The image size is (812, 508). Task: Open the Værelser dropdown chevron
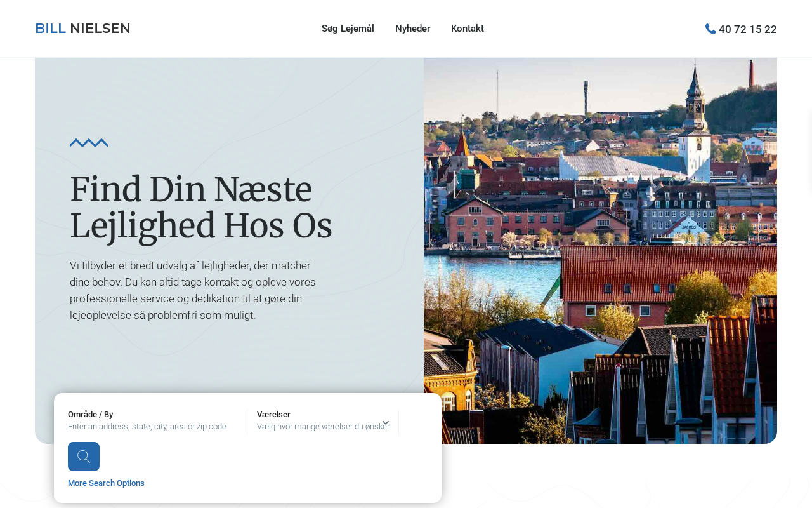pyautogui.click(x=386, y=423)
